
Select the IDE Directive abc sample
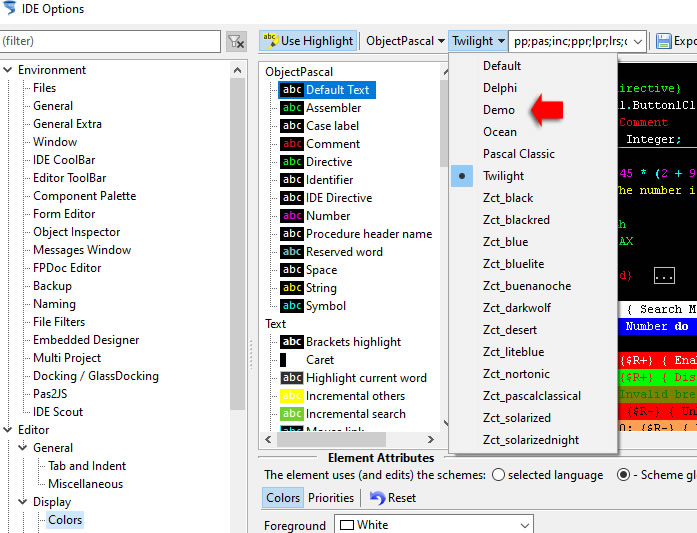pyautogui.click(x=292, y=197)
